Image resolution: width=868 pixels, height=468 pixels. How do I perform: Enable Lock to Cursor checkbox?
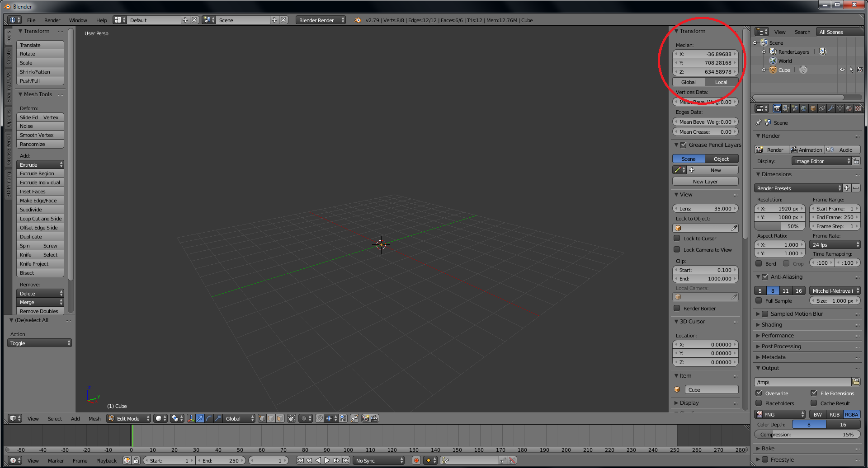click(677, 238)
